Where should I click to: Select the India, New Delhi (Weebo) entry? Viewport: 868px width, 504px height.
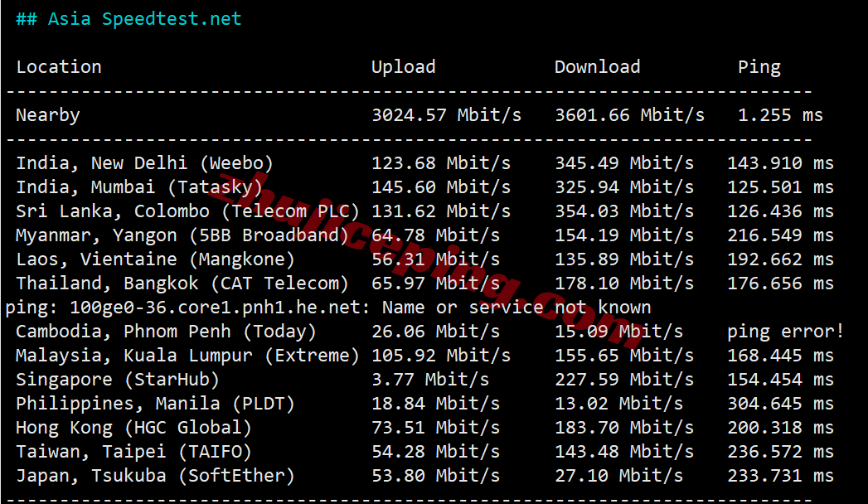pyautogui.click(x=144, y=163)
